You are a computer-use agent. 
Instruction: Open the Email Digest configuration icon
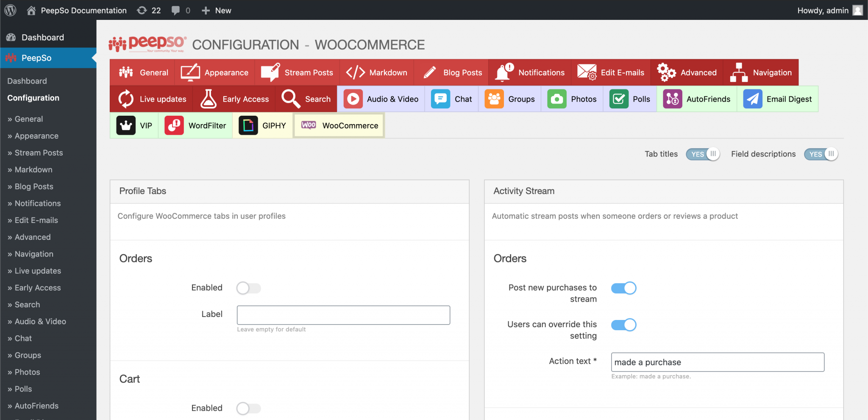[x=752, y=99]
